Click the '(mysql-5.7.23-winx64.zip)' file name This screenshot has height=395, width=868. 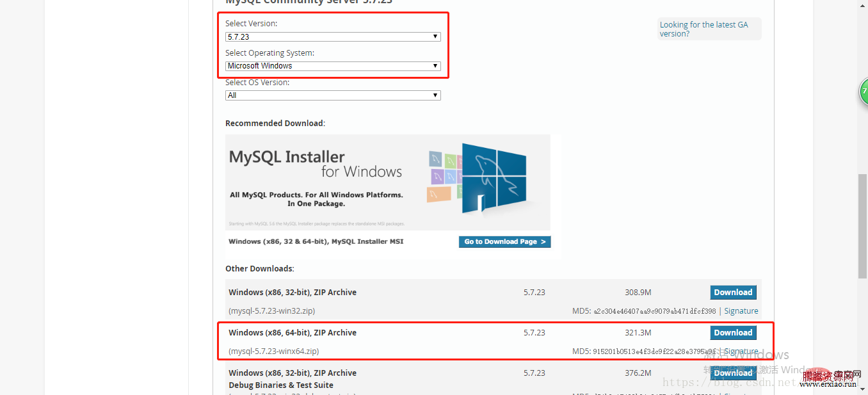(x=273, y=351)
